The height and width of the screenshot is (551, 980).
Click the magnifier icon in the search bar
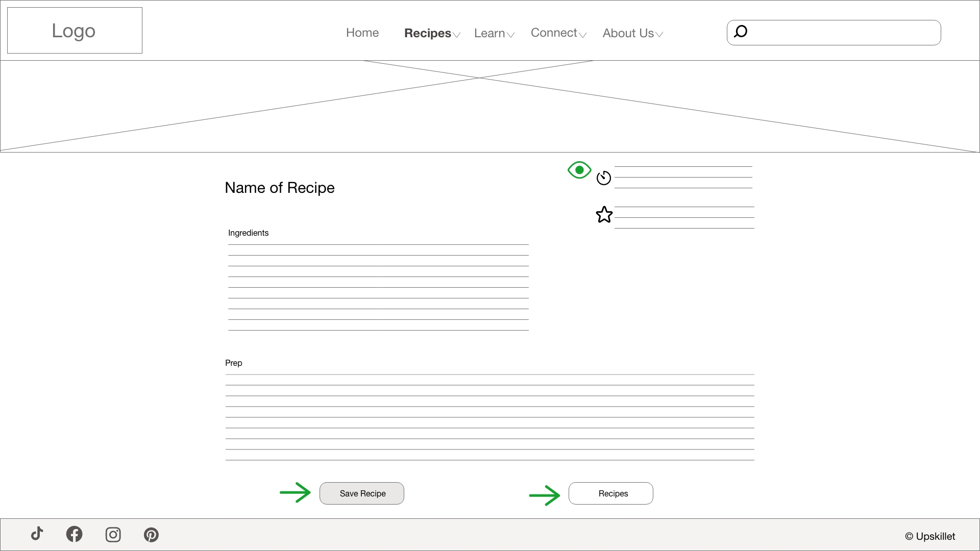pyautogui.click(x=741, y=31)
